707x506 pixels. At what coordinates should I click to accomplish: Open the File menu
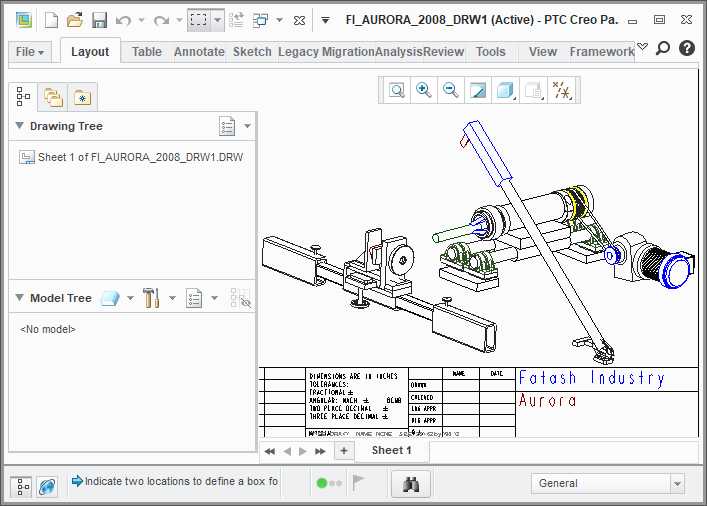click(x=30, y=52)
